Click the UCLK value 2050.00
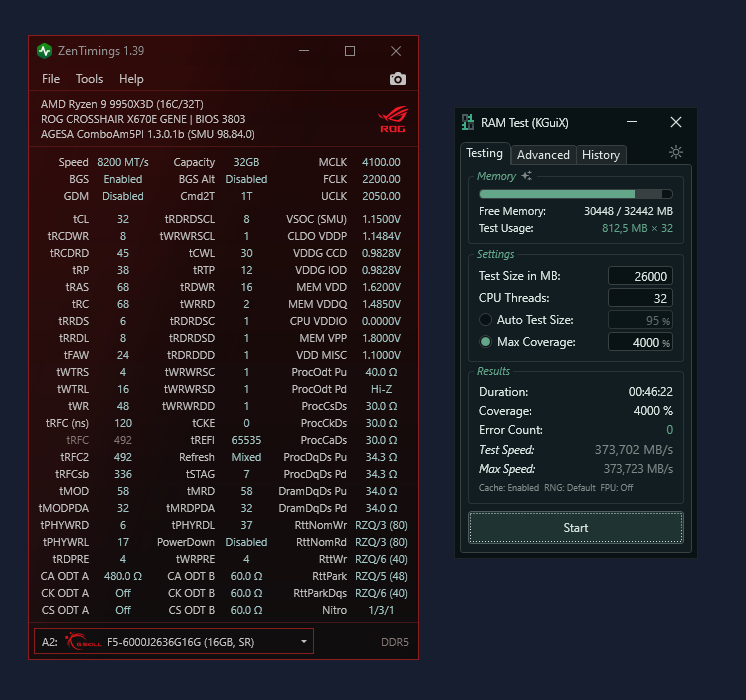Screen dimensions: 746x700 pyautogui.click(x=381, y=196)
